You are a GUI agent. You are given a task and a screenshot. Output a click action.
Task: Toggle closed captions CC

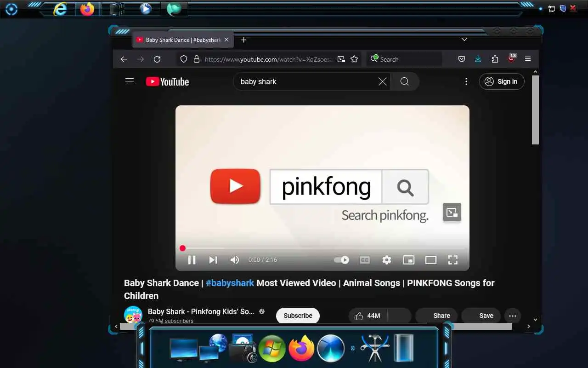(365, 260)
